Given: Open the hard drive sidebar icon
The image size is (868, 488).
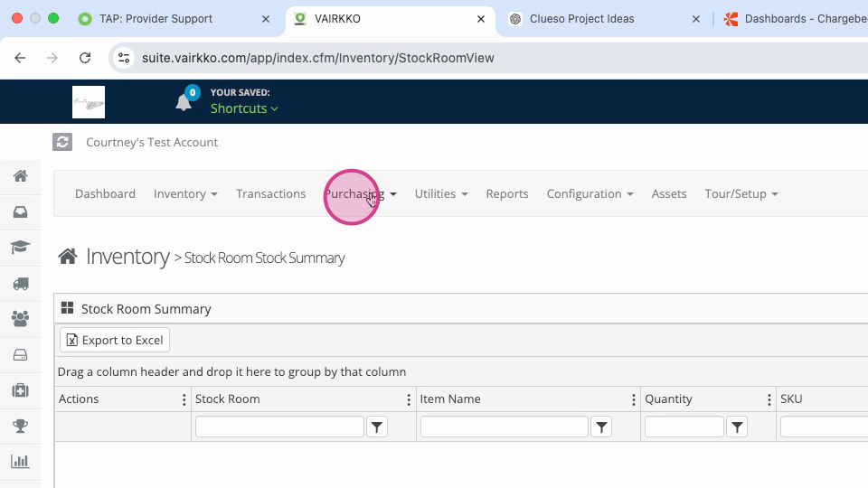Looking at the screenshot, I should point(21,354).
